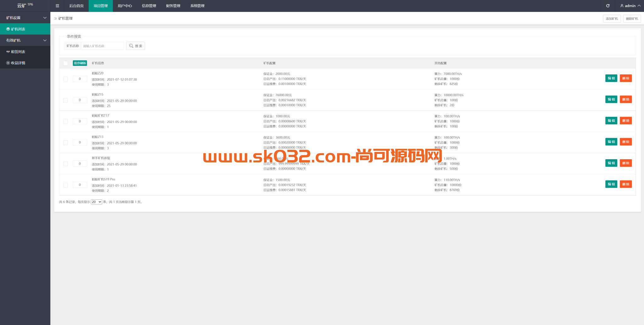This screenshot has height=325, width=644.
Task: Open 租赁列表 in sidebar
Action: pos(25,51)
